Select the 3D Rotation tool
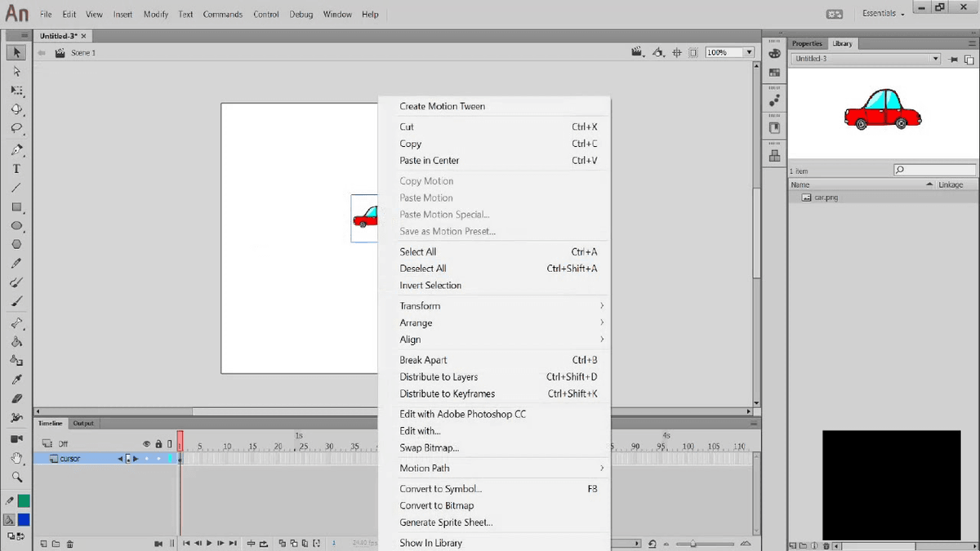Viewport: 980px width, 551px height. pyautogui.click(x=16, y=109)
